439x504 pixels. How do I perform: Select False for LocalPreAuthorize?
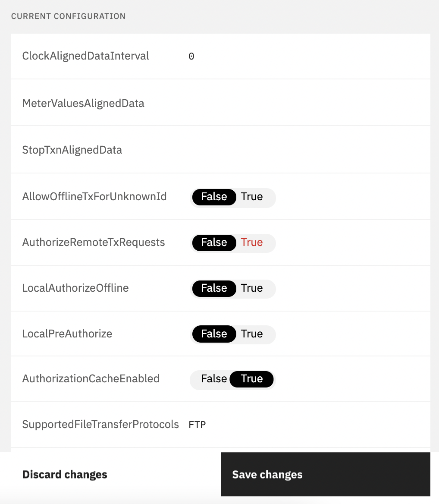click(x=214, y=334)
